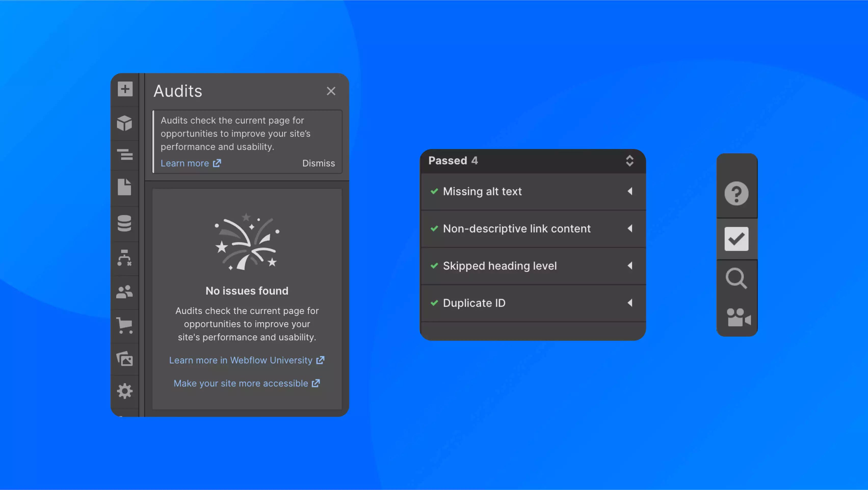Open the video tutorials camera icon
This screenshot has height=490, width=868.
(x=739, y=318)
